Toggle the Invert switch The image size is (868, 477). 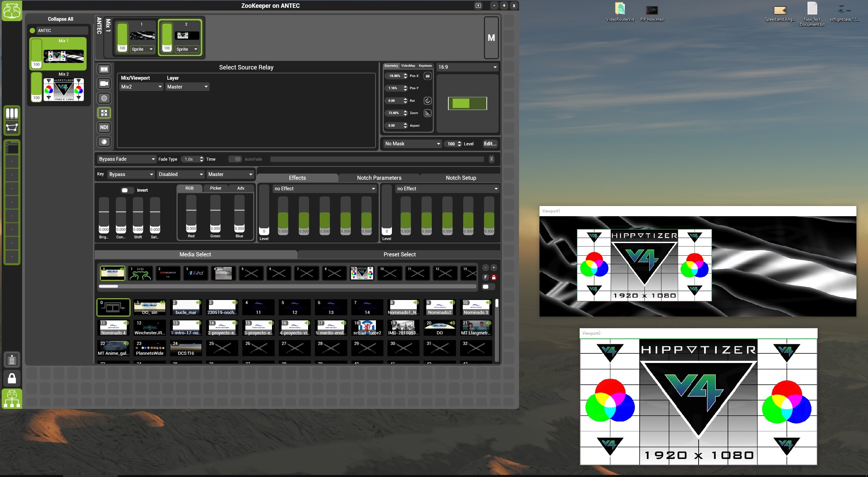[127, 190]
